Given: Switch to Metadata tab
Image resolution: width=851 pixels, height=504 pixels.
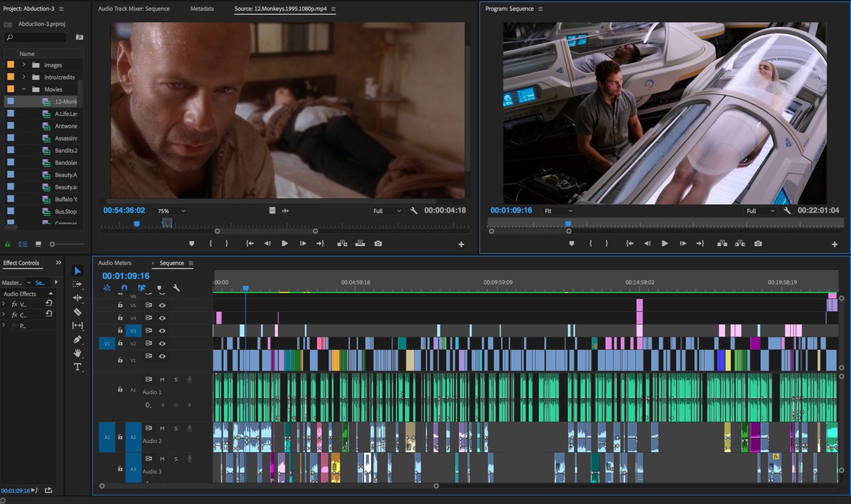Looking at the screenshot, I should point(202,9).
